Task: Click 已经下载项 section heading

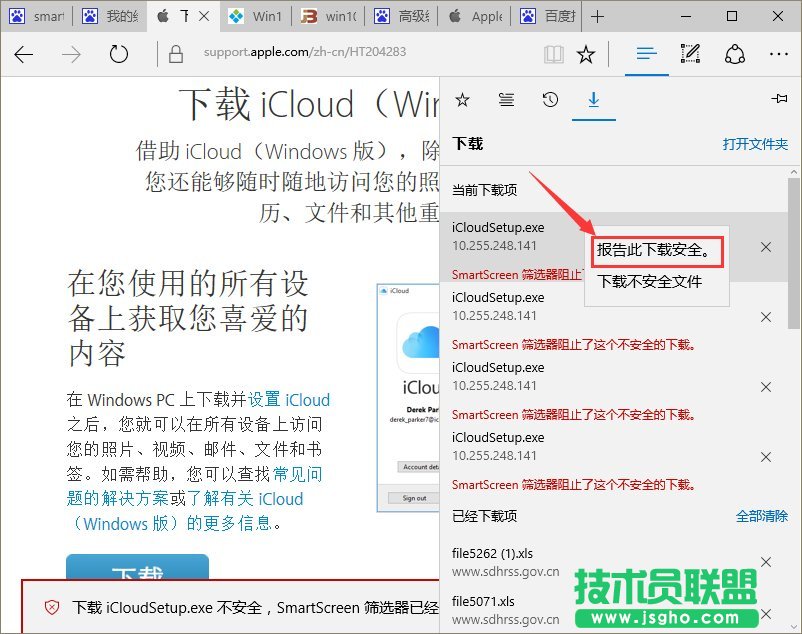Action: coord(484,516)
